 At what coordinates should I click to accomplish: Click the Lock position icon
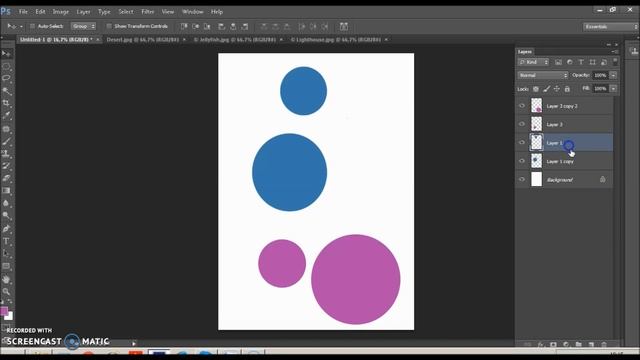[557, 89]
